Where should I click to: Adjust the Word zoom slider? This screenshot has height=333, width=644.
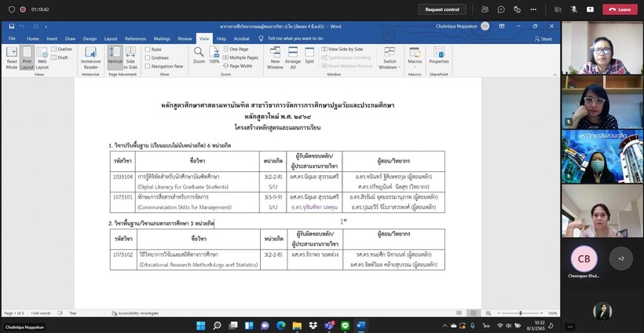(521, 313)
